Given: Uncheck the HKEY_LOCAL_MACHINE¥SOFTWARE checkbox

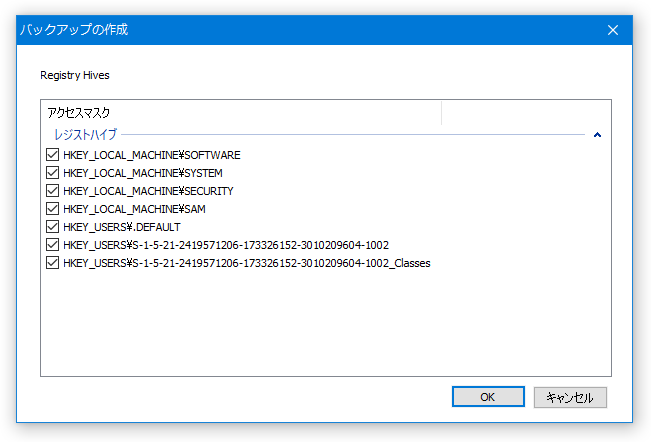Looking at the screenshot, I should [x=52, y=155].
